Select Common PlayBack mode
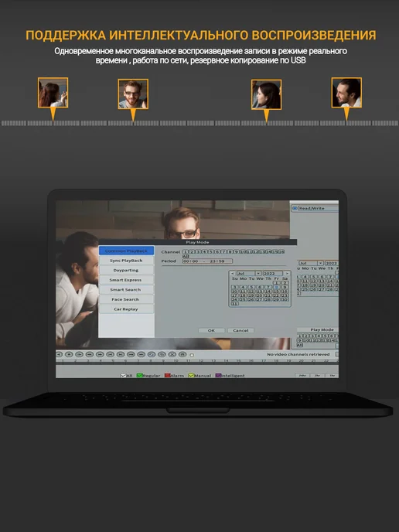The width and height of the screenshot is (399, 532). (x=126, y=251)
